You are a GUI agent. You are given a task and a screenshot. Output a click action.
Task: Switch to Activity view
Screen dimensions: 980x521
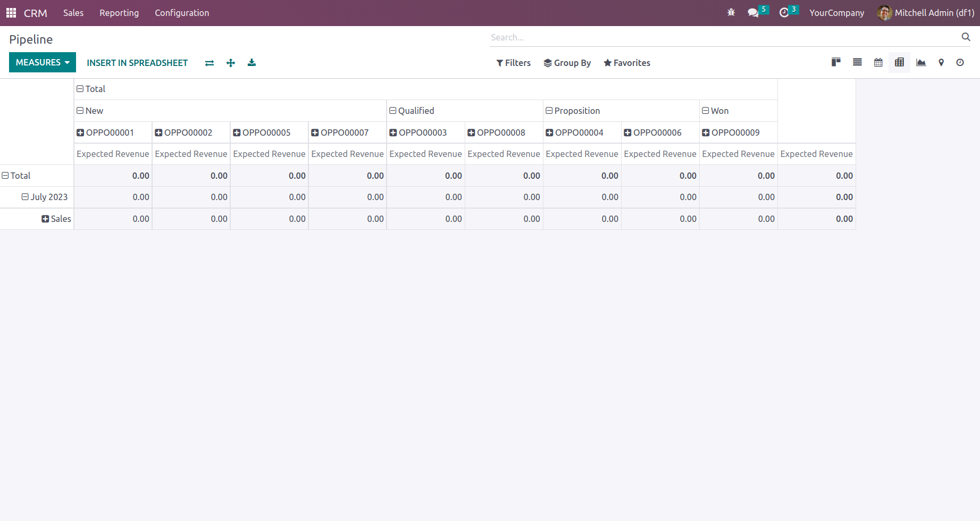click(x=960, y=62)
